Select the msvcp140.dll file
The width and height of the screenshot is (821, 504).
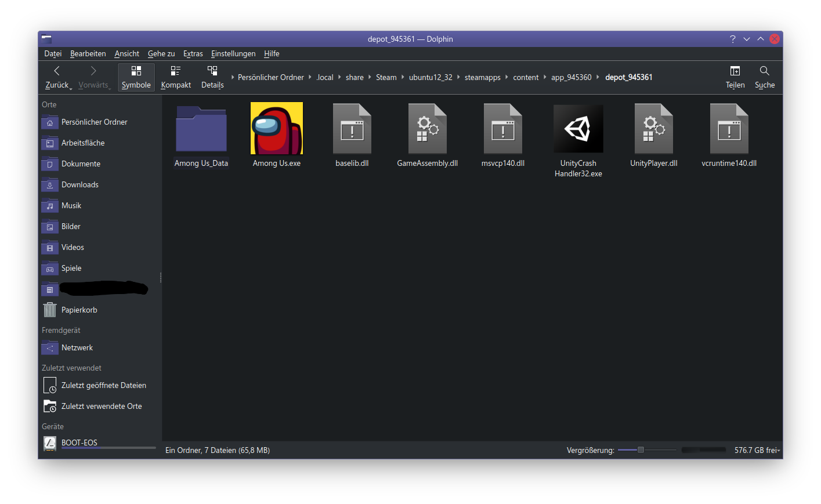(503, 136)
